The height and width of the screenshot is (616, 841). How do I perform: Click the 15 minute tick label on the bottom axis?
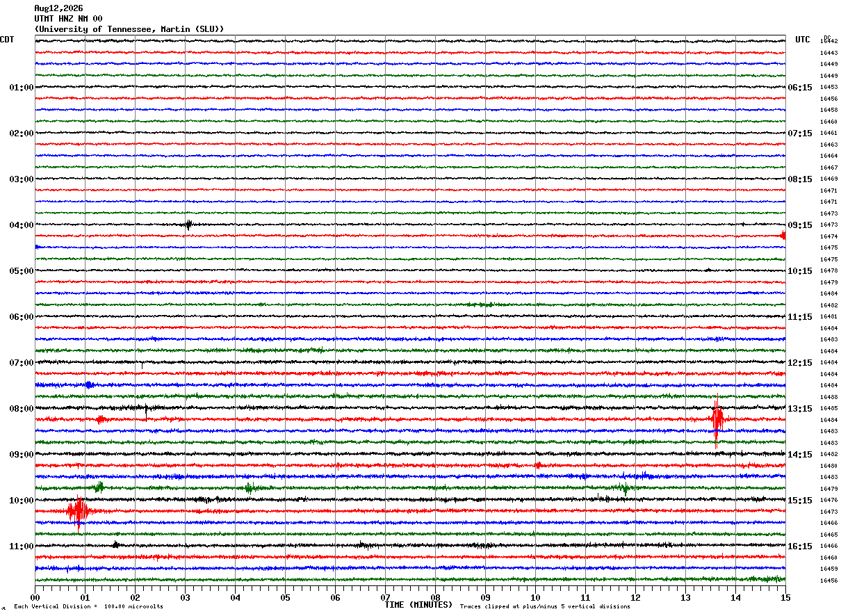[x=785, y=597]
